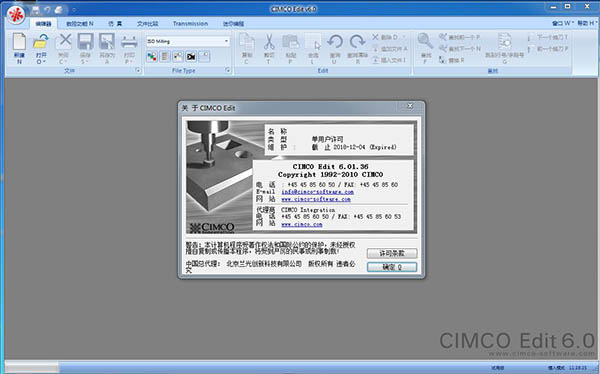Click the Undo arrow icon
The image size is (600, 374).
[335, 42]
